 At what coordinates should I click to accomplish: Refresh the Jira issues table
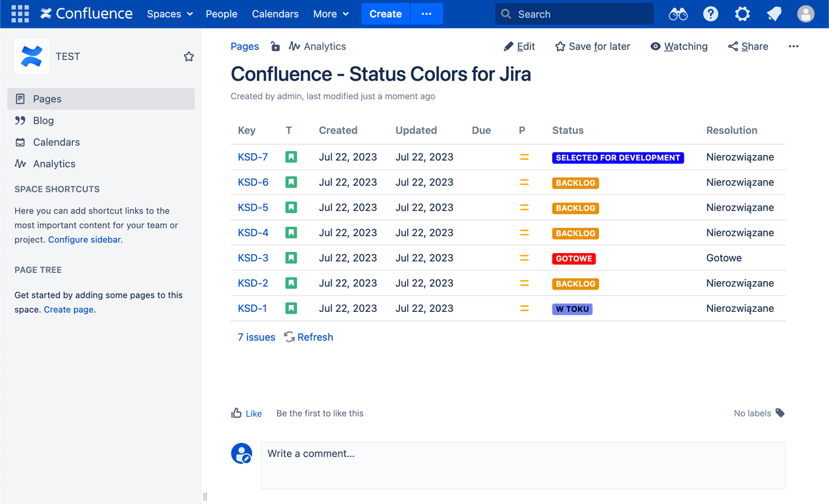coord(309,337)
